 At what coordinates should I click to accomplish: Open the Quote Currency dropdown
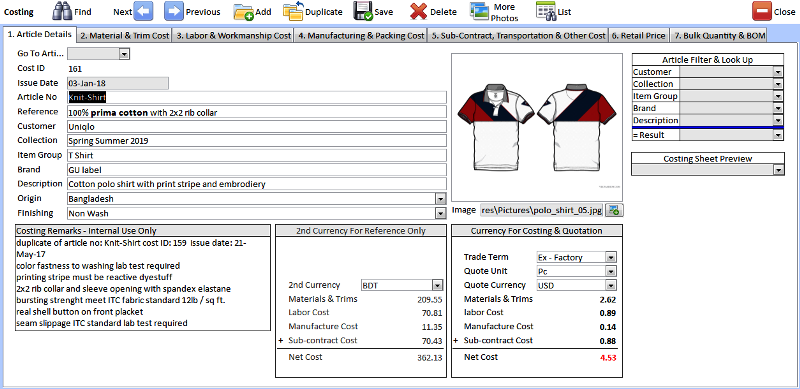coord(611,285)
